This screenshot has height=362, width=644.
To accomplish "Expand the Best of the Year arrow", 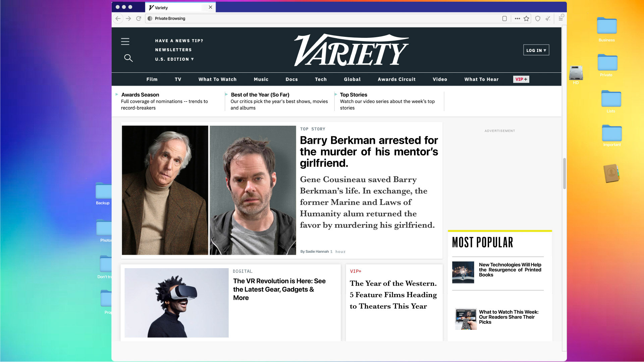I will coord(226,95).
